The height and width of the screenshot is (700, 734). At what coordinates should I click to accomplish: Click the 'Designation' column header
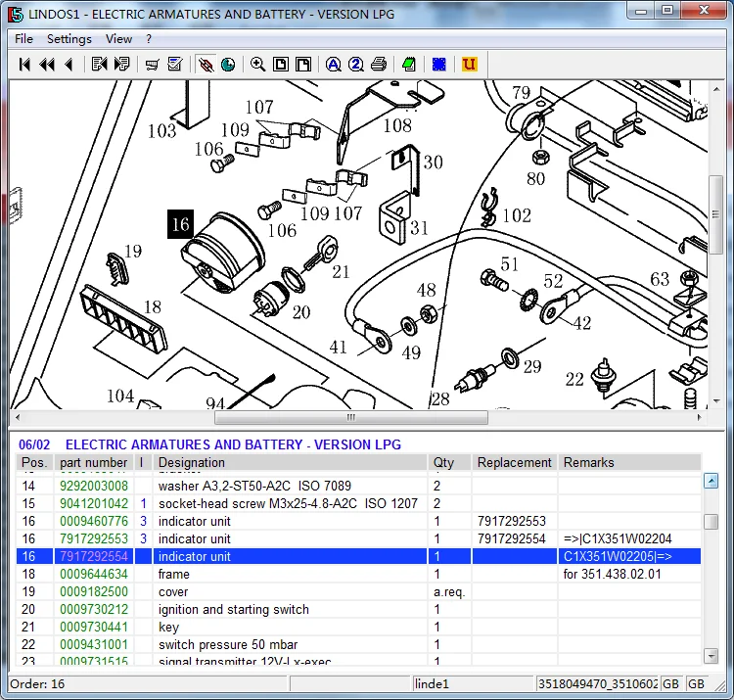192,462
